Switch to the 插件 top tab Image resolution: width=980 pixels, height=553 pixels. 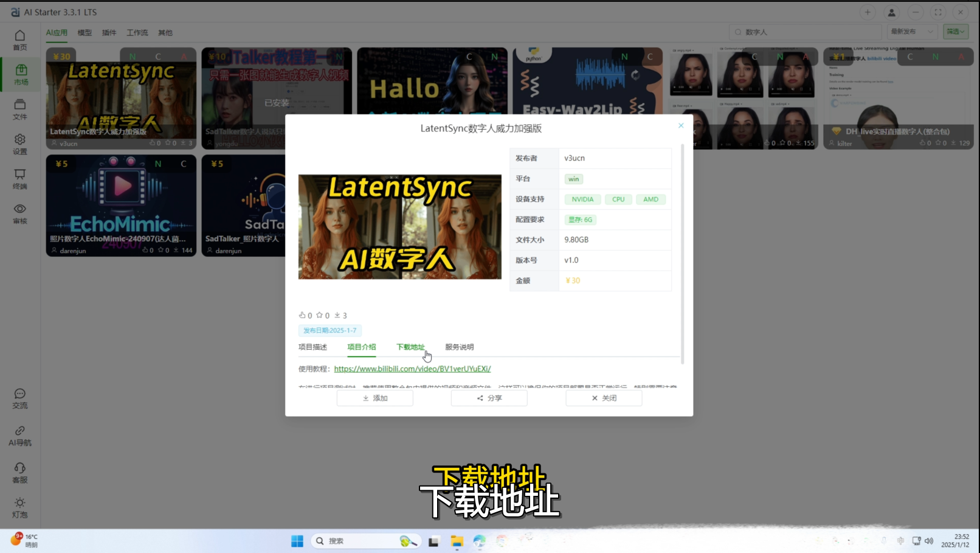(x=109, y=33)
